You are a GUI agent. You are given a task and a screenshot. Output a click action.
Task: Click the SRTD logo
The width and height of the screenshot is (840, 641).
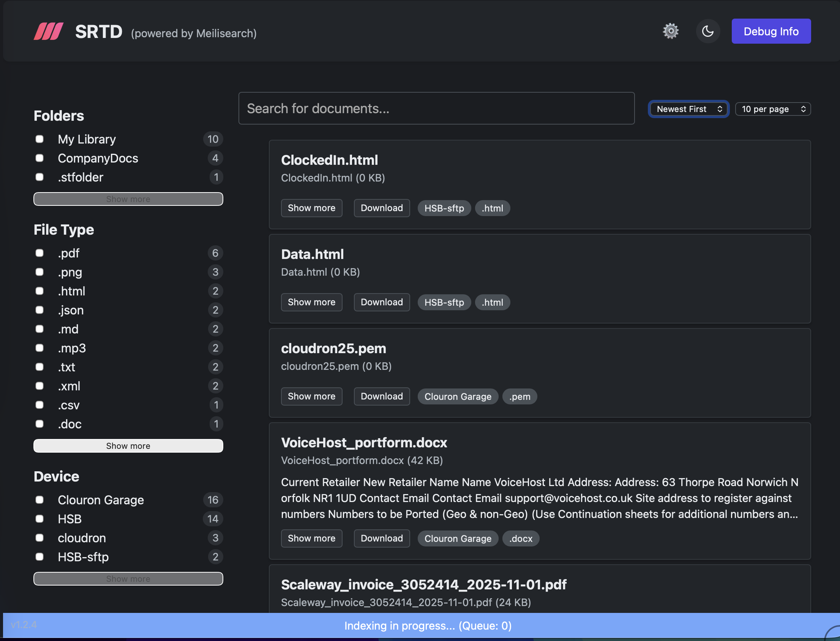(x=49, y=31)
